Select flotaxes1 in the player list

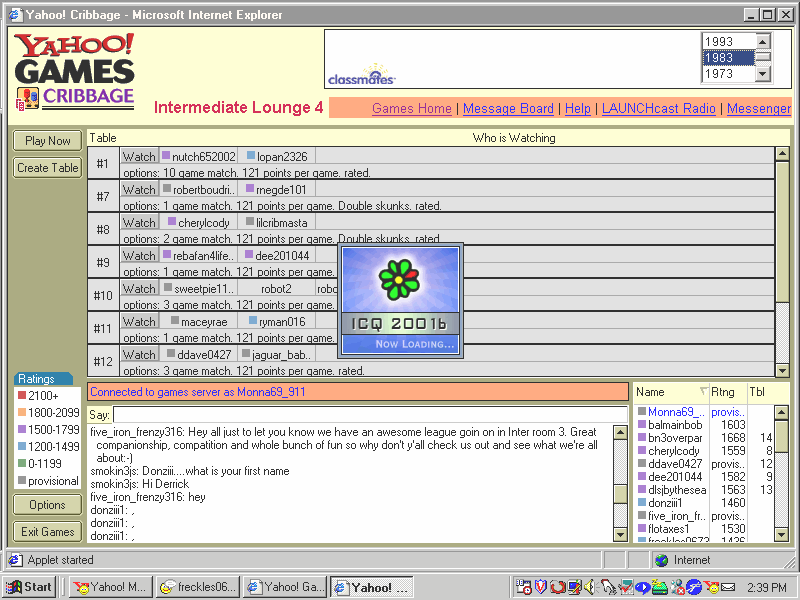click(668, 529)
